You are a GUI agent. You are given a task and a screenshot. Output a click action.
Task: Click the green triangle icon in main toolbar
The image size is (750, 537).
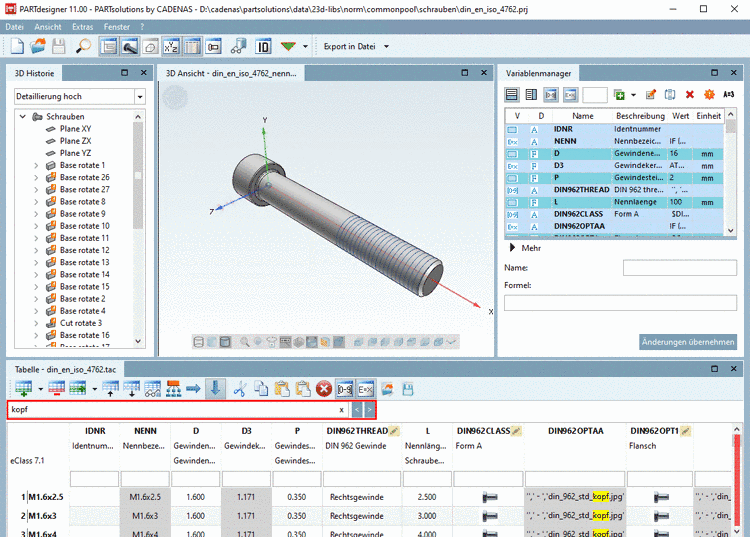click(288, 46)
